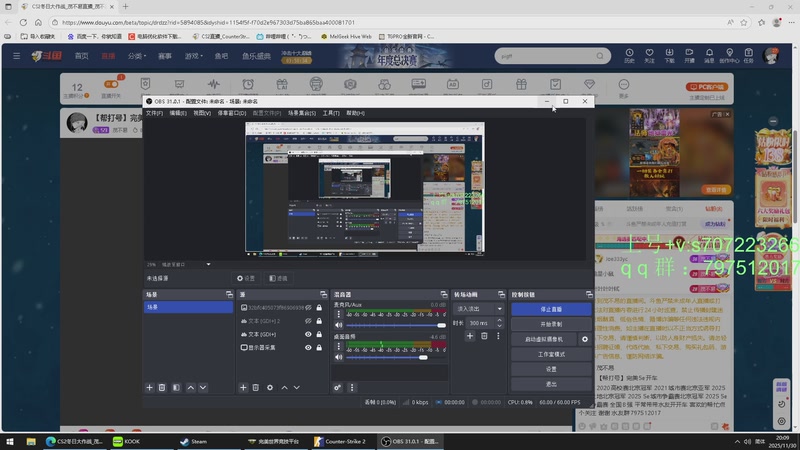Move source up in sources panel
The width and height of the screenshot is (800, 450).
click(284, 388)
